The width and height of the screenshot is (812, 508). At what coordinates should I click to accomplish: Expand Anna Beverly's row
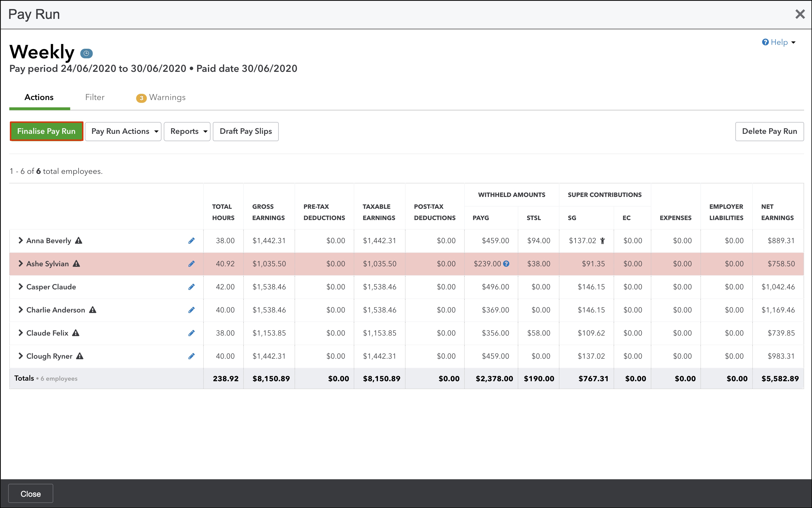pyautogui.click(x=21, y=241)
